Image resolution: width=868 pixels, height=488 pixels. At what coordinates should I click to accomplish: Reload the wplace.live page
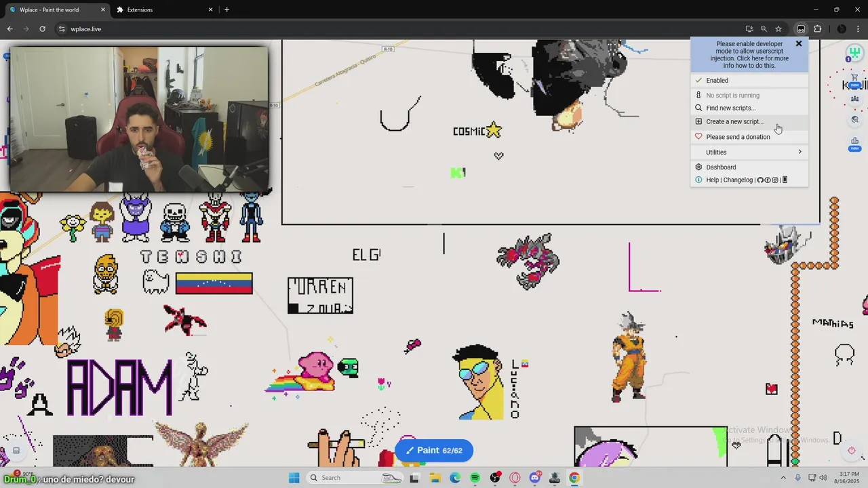coord(42,29)
